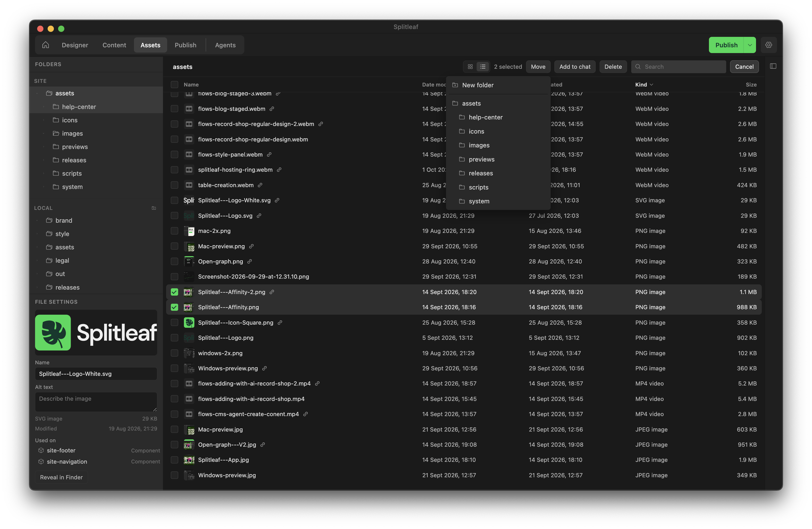Click the Add to chat button
This screenshot has height=529, width=812.
[x=574, y=67]
